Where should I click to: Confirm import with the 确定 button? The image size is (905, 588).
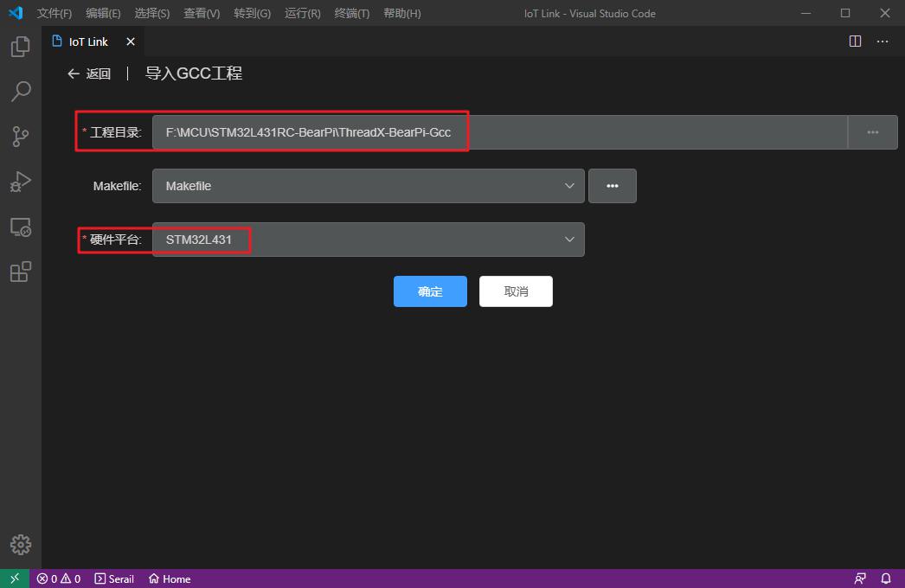[430, 291]
